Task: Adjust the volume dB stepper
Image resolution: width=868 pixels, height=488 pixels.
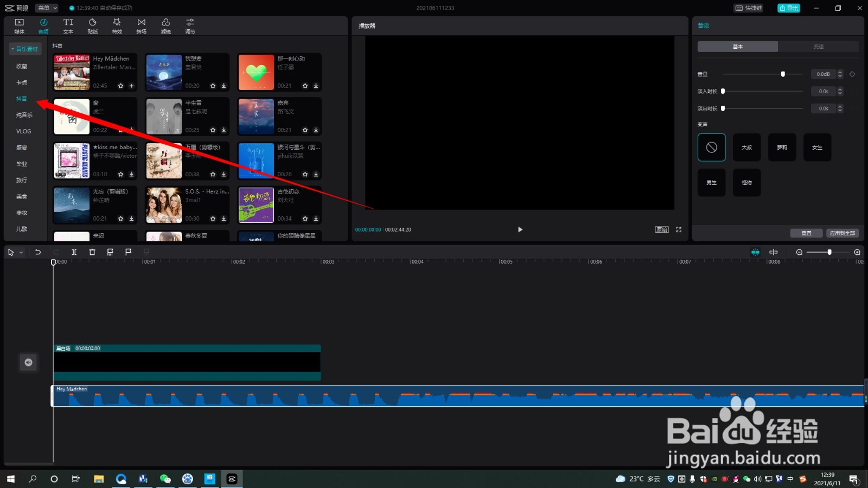Action: pyautogui.click(x=840, y=74)
